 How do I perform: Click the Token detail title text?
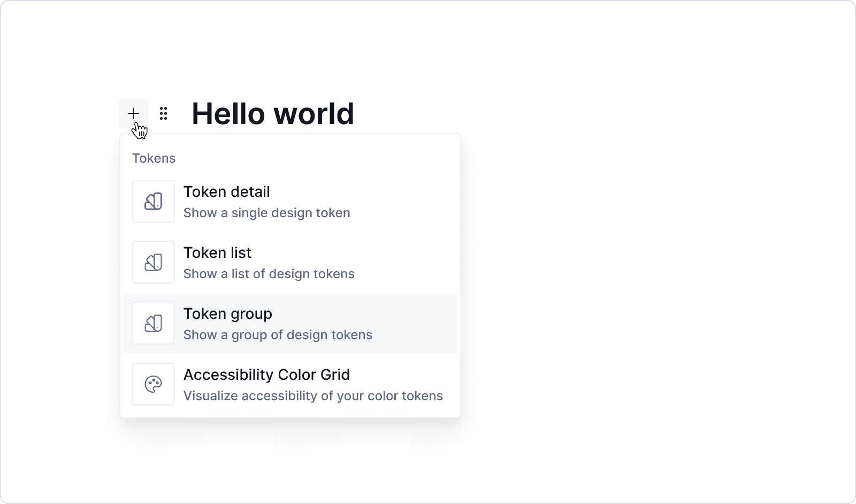[x=226, y=192]
